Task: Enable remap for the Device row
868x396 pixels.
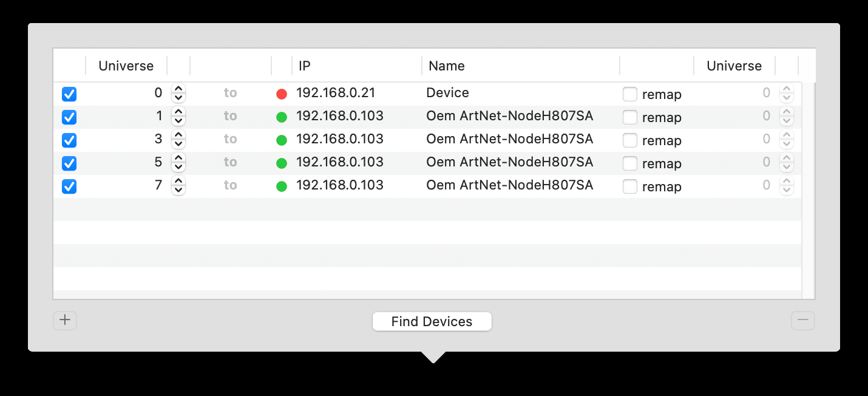Action: (x=630, y=94)
